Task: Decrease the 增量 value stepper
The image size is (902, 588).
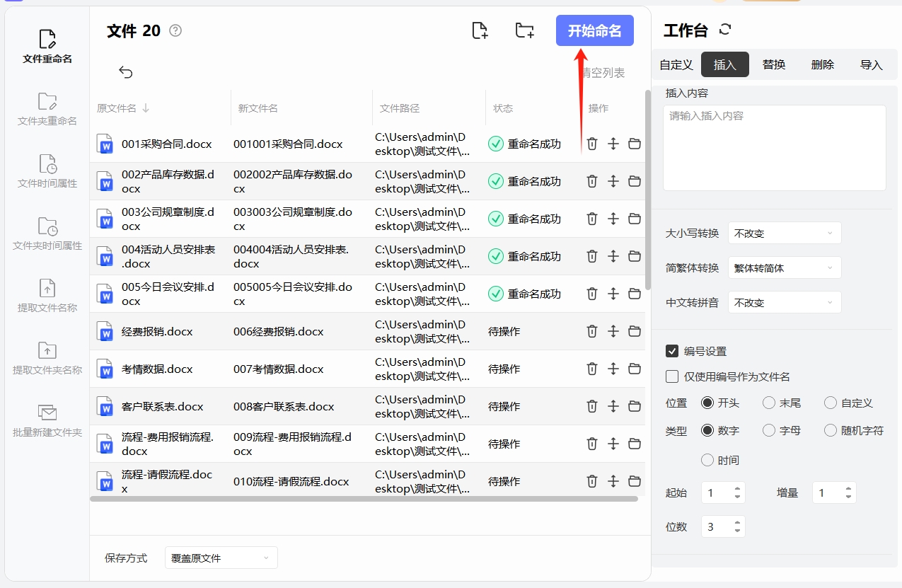Action: (849, 497)
